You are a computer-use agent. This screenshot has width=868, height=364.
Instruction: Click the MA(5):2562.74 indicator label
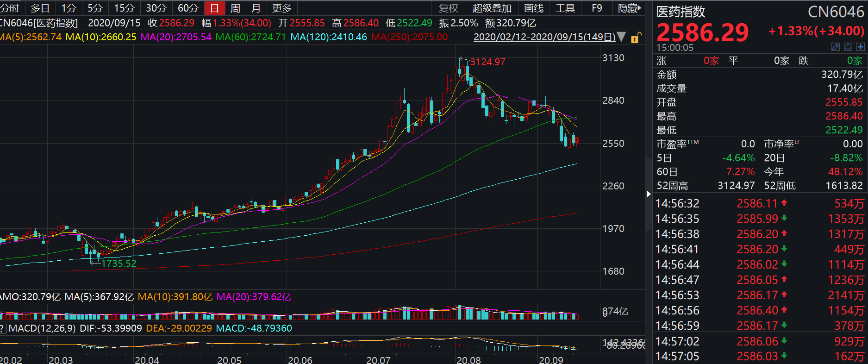click(31, 37)
